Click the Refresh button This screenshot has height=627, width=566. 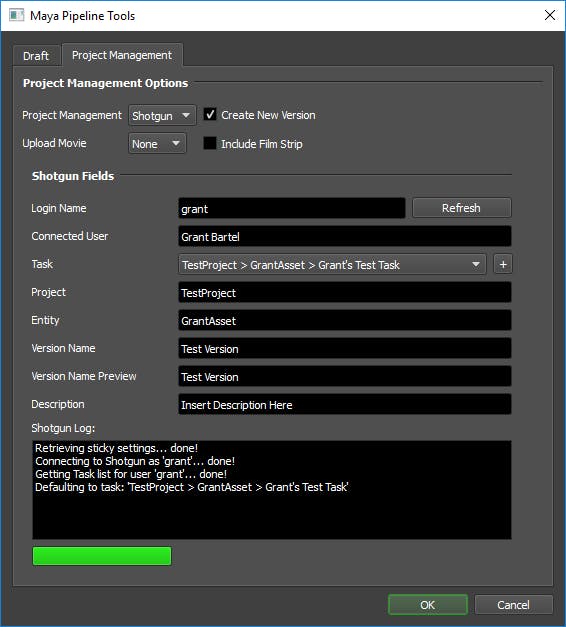click(462, 208)
